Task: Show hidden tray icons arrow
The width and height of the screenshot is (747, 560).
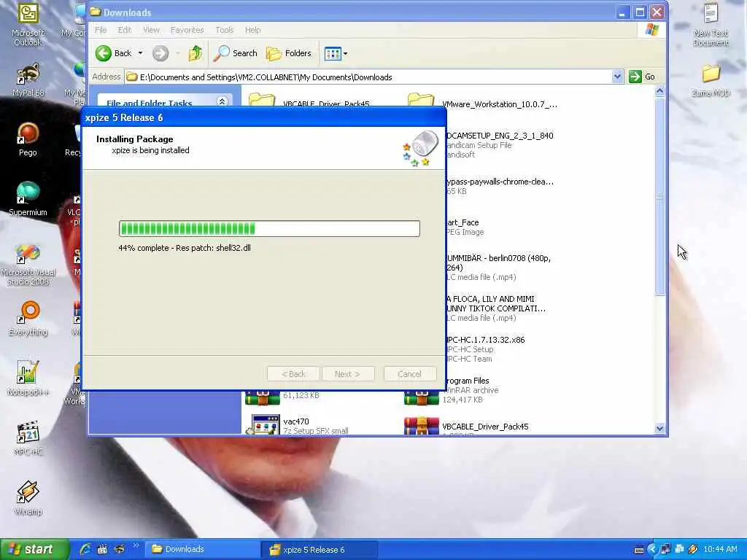Action: (652, 550)
